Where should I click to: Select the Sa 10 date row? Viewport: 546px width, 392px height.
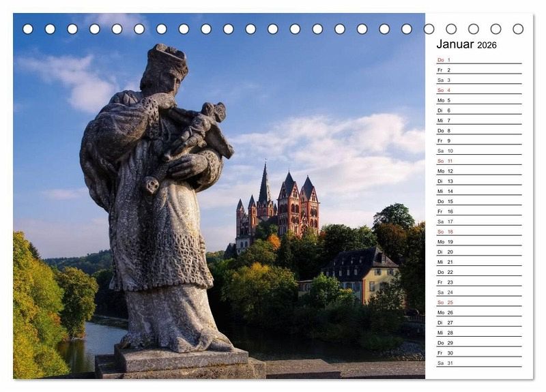click(x=478, y=151)
